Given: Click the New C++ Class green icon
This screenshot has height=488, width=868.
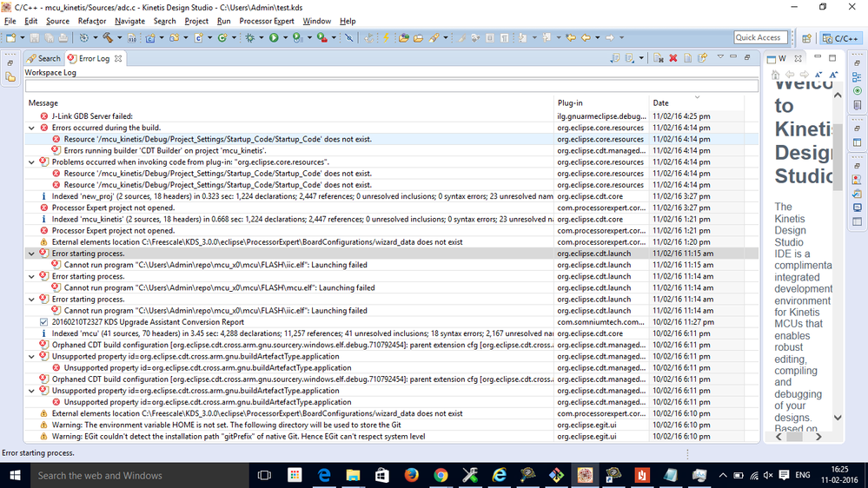Looking at the screenshot, I should coord(222,37).
